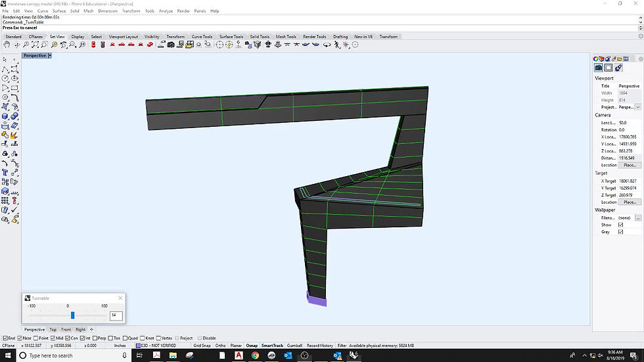This screenshot has height=362, width=644.
Task: Select the solid Box creation tool
Action: [x=5, y=116]
